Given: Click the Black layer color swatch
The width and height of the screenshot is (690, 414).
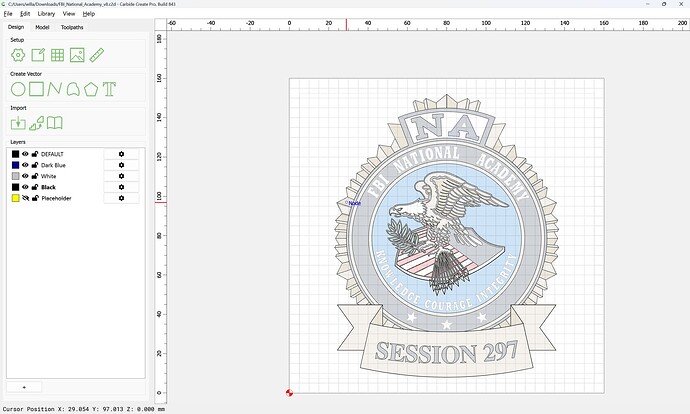Looking at the screenshot, I should tap(15, 187).
